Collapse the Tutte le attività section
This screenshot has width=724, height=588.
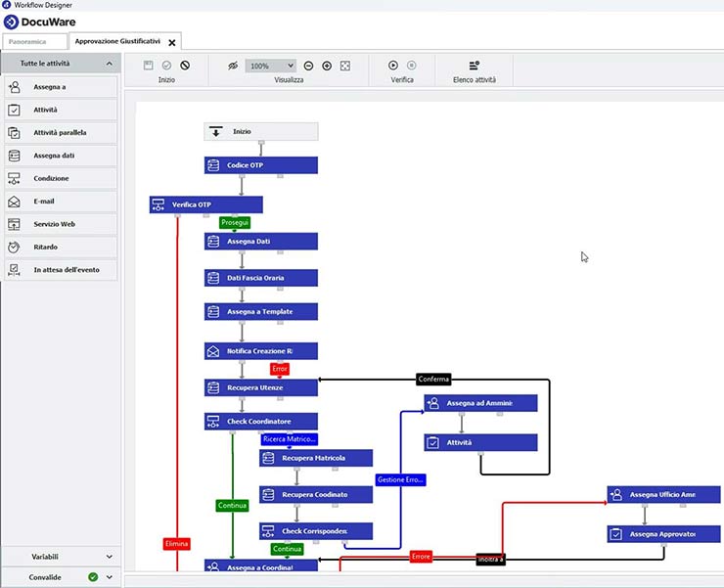(x=109, y=64)
